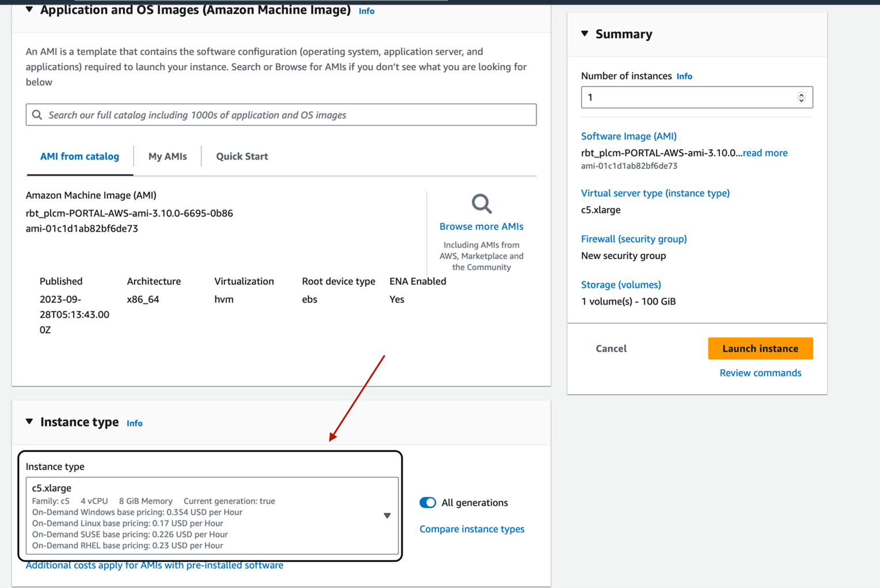Collapse the Instance type section
880x588 pixels.
pos(29,422)
